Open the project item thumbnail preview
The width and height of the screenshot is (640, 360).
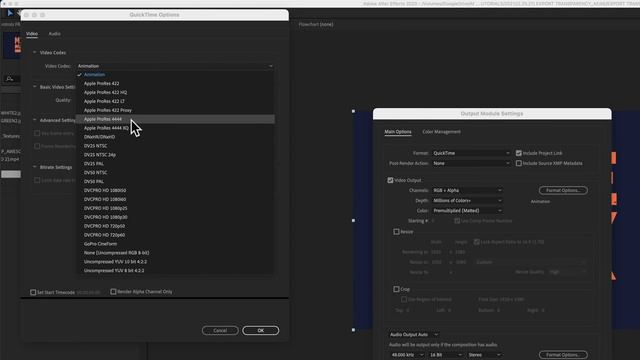click(12, 45)
